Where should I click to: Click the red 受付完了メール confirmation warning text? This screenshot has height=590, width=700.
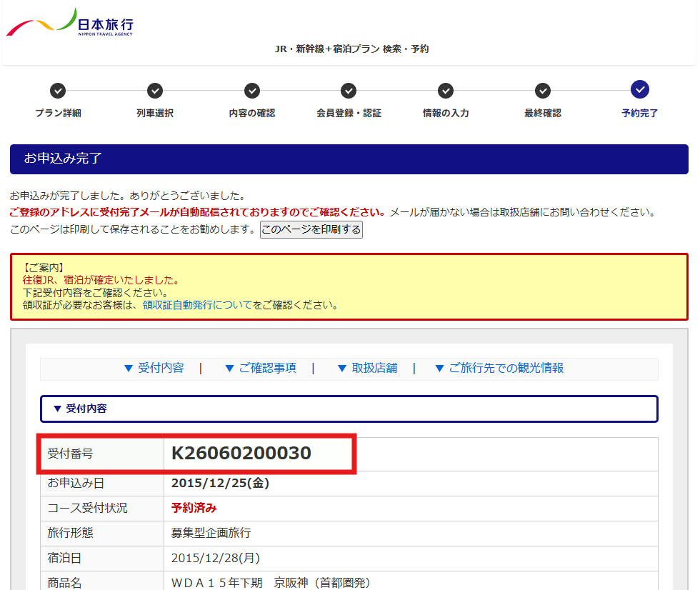[x=198, y=212]
